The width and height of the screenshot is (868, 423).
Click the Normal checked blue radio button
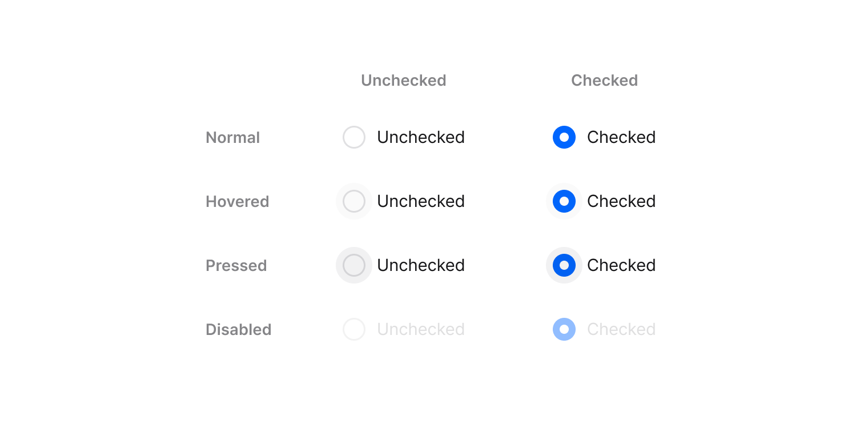(x=564, y=137)
